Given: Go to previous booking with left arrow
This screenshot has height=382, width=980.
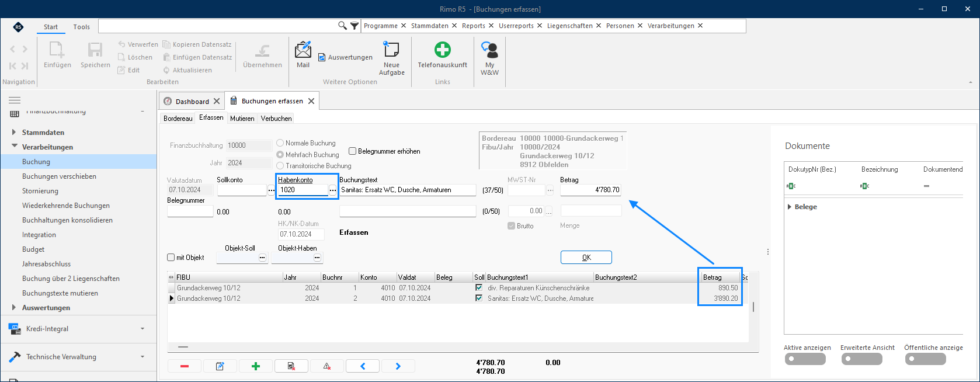Looking at the screenshot, I should 363,366.
